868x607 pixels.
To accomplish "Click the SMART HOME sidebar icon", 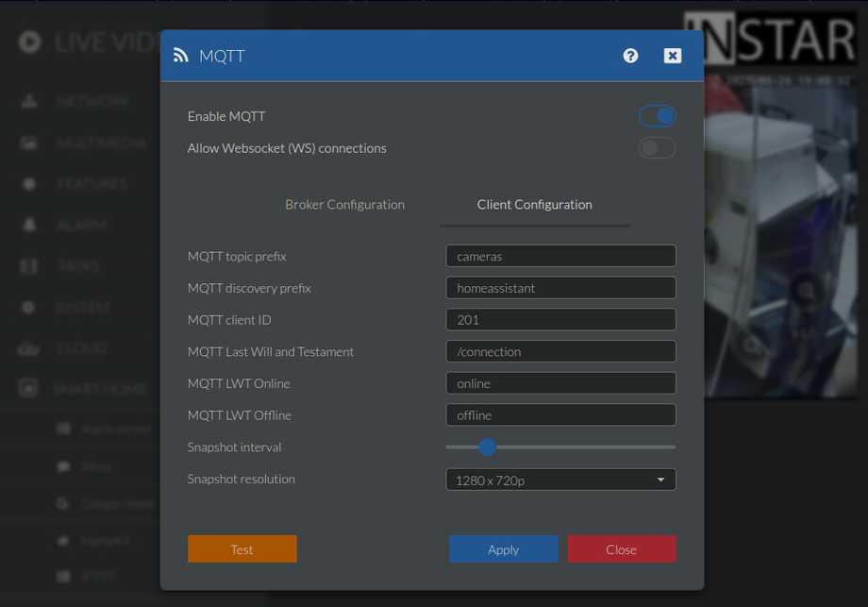I will 28,388.
